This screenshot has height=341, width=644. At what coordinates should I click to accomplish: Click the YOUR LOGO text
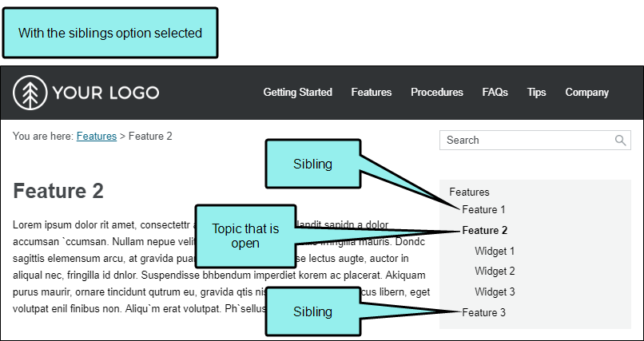click(106, 93)
